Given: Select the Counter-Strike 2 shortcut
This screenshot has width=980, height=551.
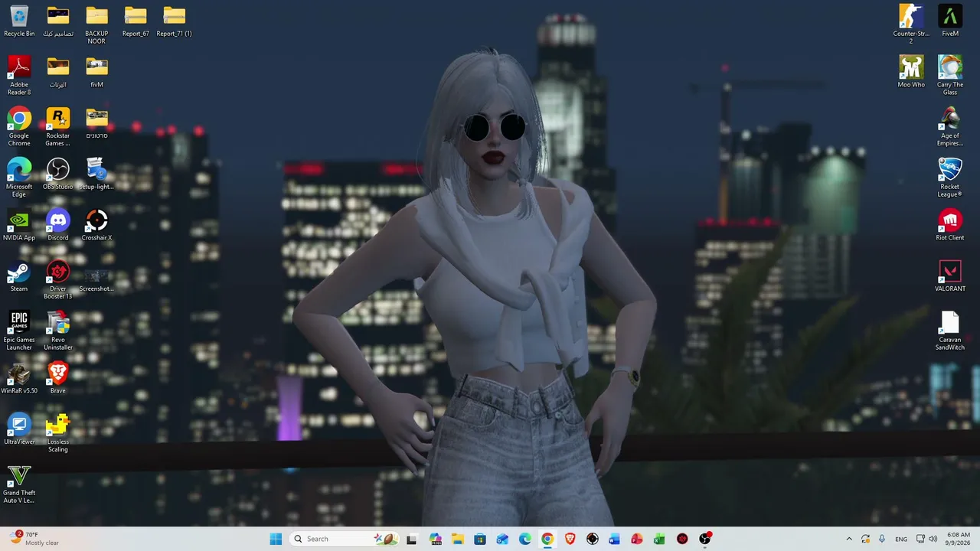Looking at the screenshot, I should [911, 24].
